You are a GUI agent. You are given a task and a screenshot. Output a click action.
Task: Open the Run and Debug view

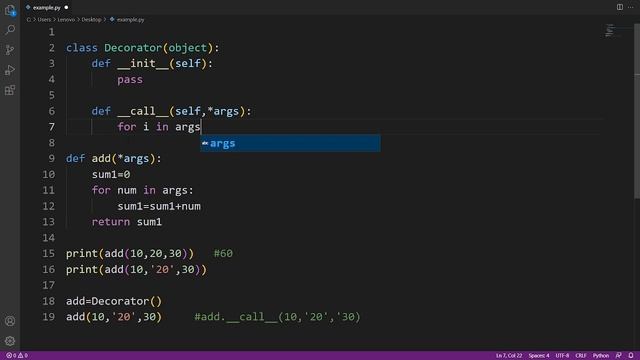tap(10, 70)
